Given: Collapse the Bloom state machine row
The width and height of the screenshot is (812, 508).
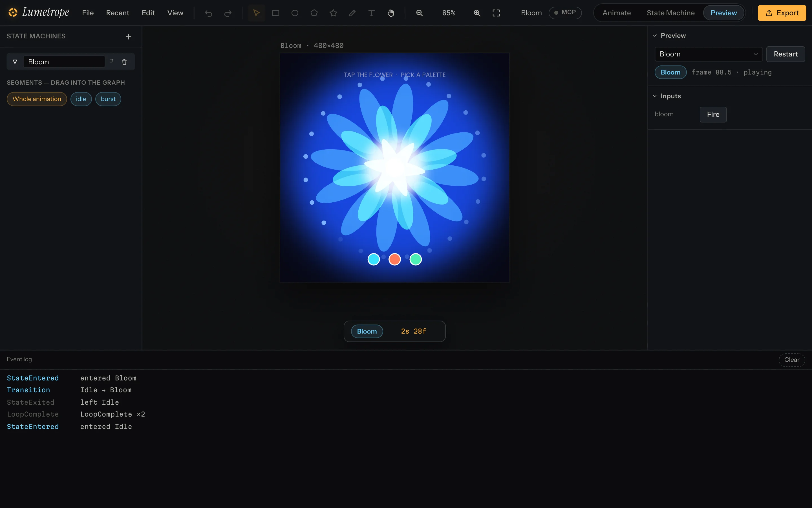Looking at the screenshot, I should [15, 62].
